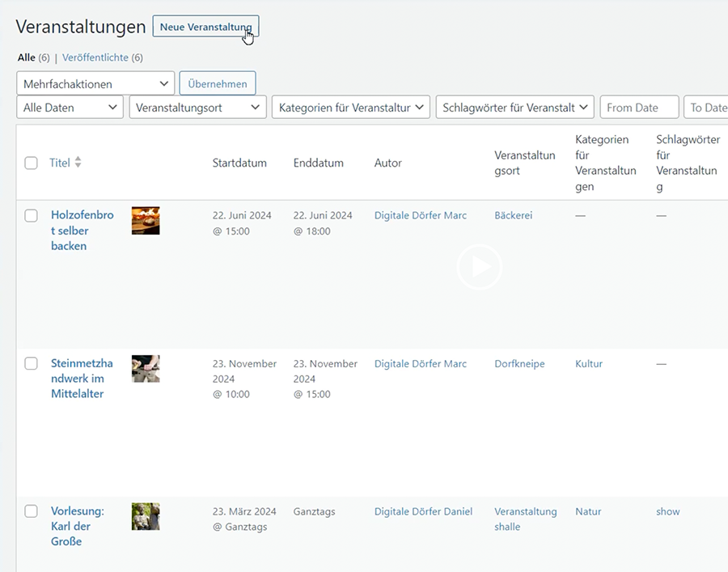Check the Holzofenbrot selber backen row
The image size is (728, 572).
[31, 216]
